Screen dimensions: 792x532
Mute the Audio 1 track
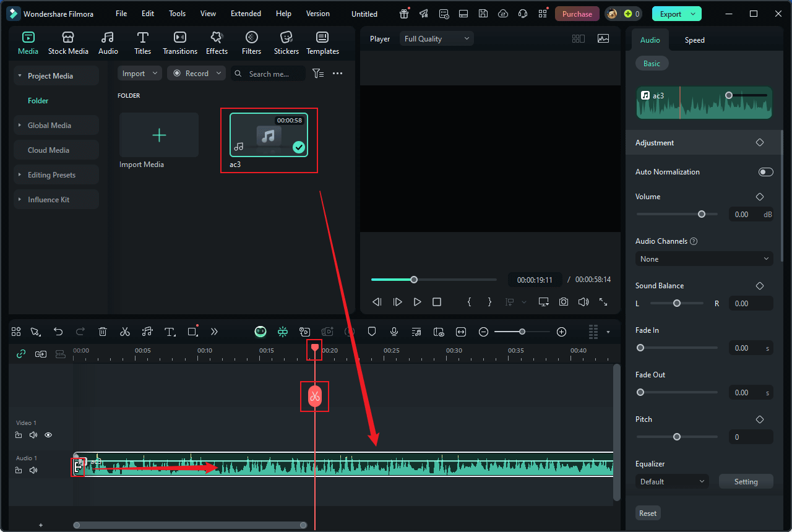pos(33,470)
